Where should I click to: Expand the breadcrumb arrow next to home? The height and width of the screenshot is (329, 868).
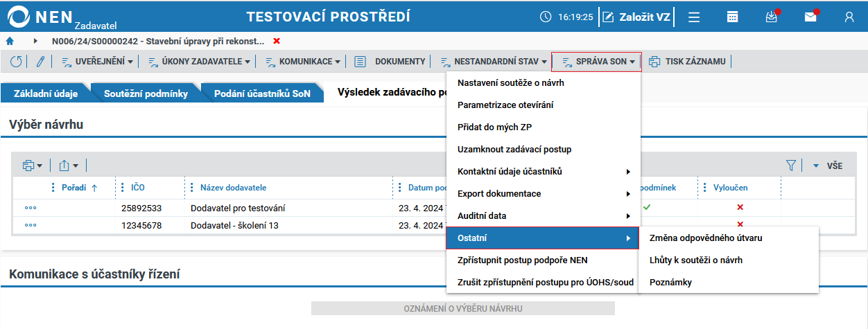(35, 42)
